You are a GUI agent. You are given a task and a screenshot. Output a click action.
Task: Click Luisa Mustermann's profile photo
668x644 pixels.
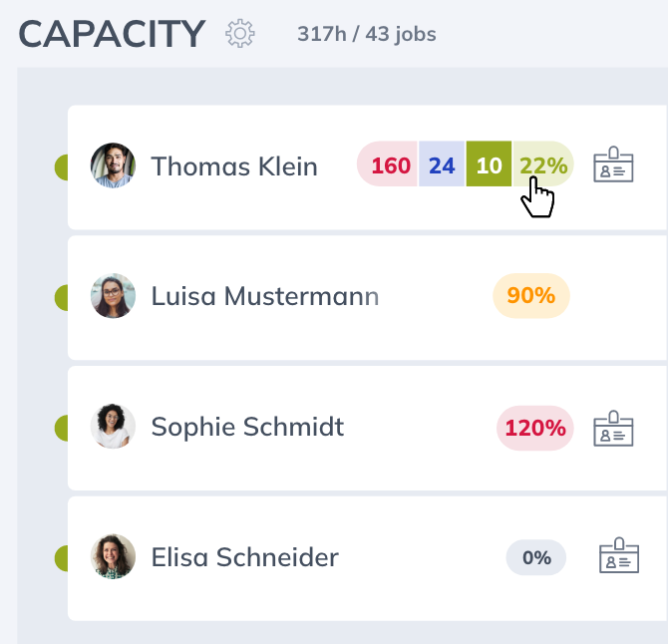coord(113,296)
